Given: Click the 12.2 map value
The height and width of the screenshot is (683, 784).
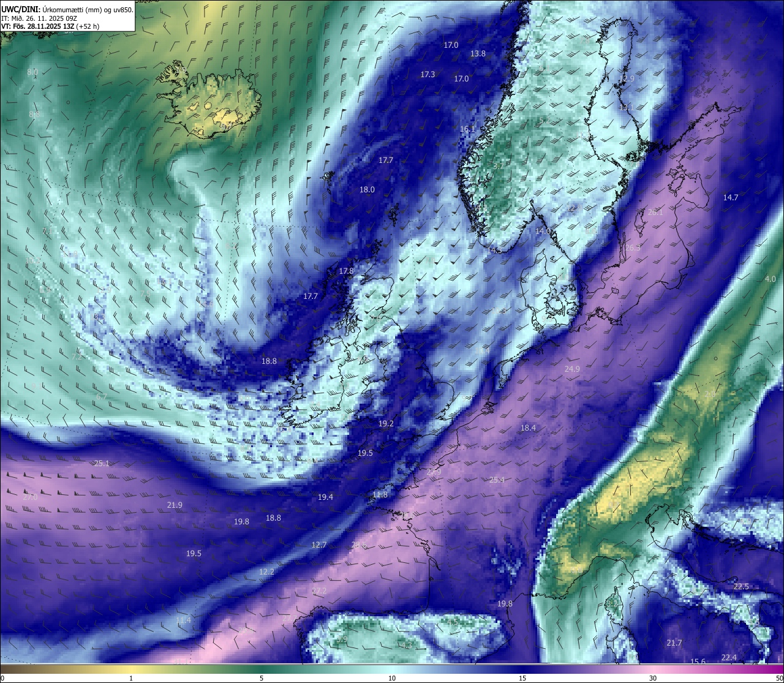Looking at the screenshot, I should (266, 572).
